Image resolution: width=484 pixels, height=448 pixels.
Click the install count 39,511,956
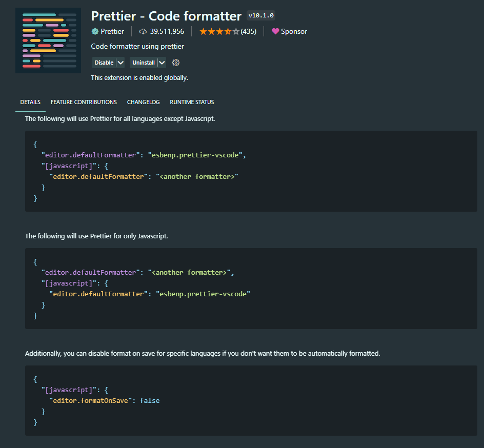167,31
